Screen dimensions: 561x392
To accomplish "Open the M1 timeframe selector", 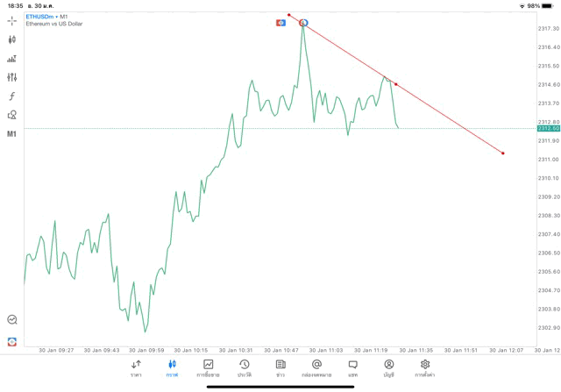I will point(12,134).
